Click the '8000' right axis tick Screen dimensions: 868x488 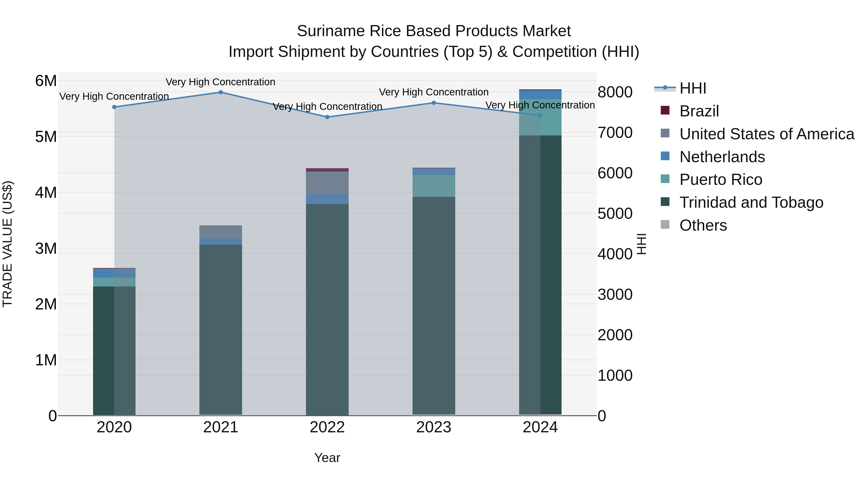[x=615, y=92]
